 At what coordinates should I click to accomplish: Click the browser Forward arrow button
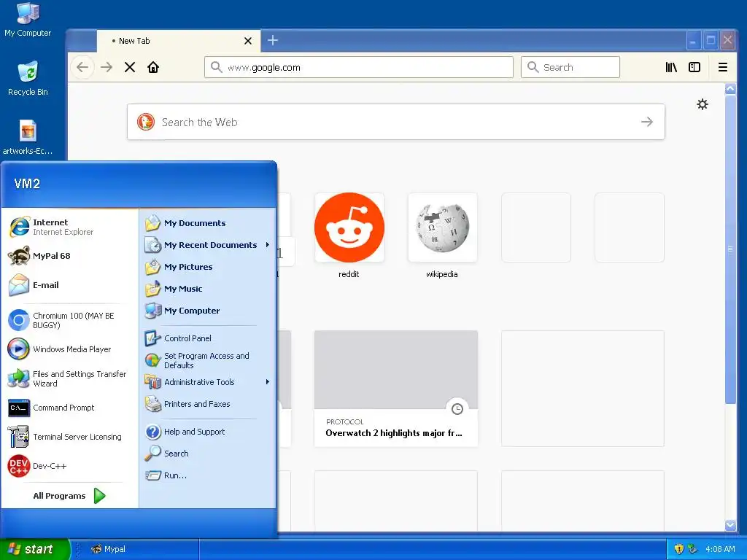[107, 67]
